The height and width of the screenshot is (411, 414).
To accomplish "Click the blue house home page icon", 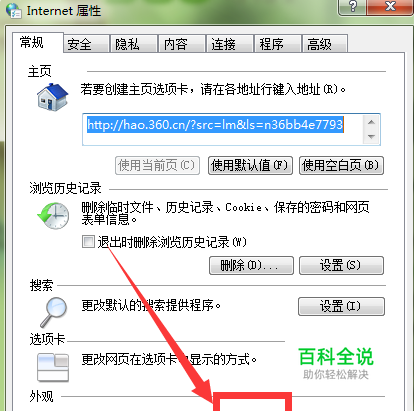I will pyautogui.click(x=53, y=97).
